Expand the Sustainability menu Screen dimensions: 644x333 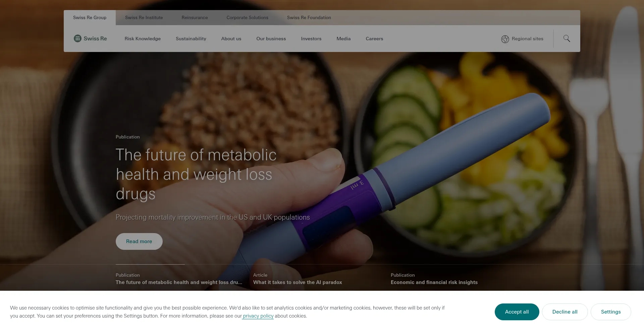(x=191, y=39)
